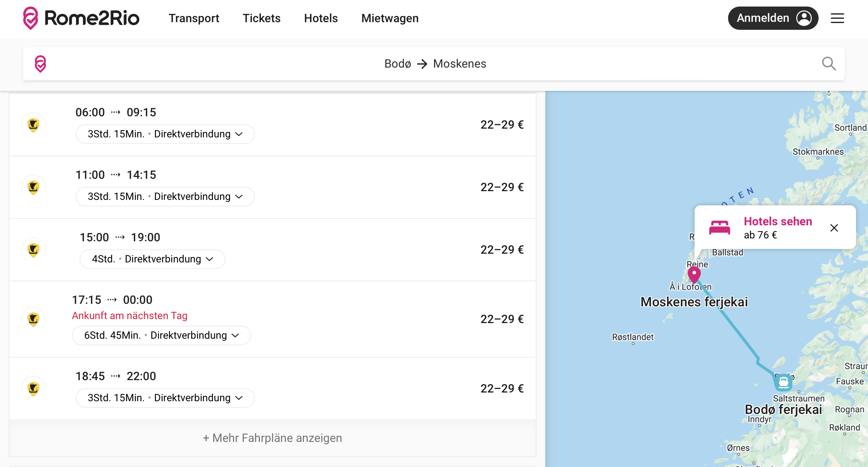Click Rognan label on map
The height and width of the screenshot is (467, 868).
849,409
